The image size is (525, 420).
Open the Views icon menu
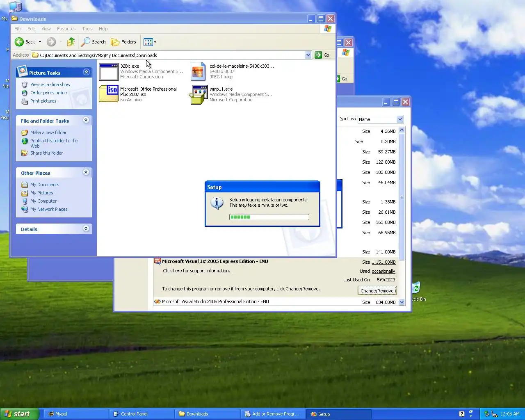[150, 42]
